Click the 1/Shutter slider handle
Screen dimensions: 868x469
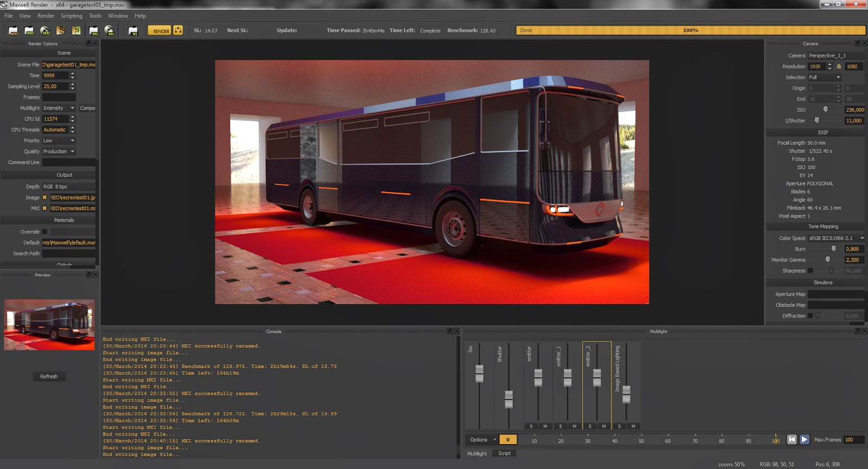point(816,120)
